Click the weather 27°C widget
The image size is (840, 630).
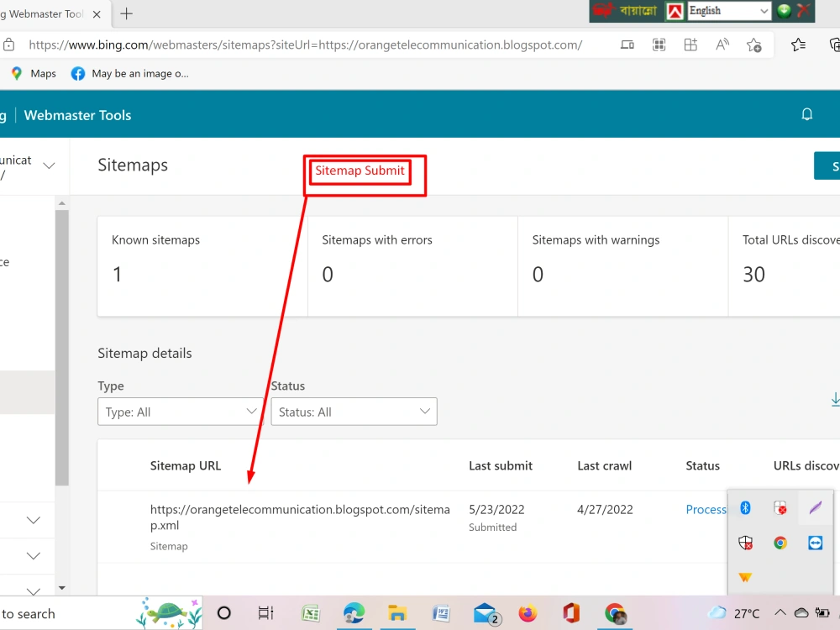734,613
